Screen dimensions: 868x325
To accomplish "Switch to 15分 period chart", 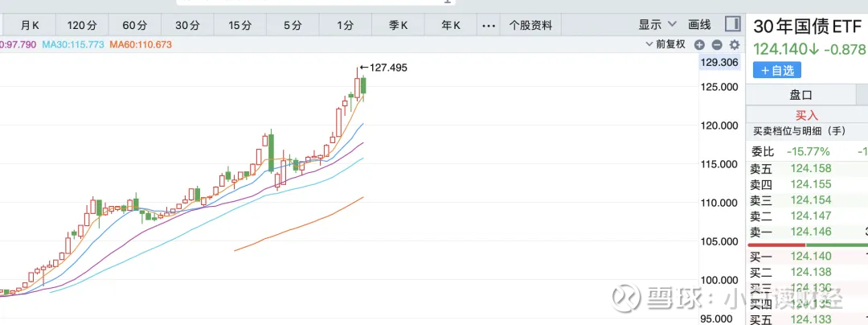I will click(x=240, y=25).
